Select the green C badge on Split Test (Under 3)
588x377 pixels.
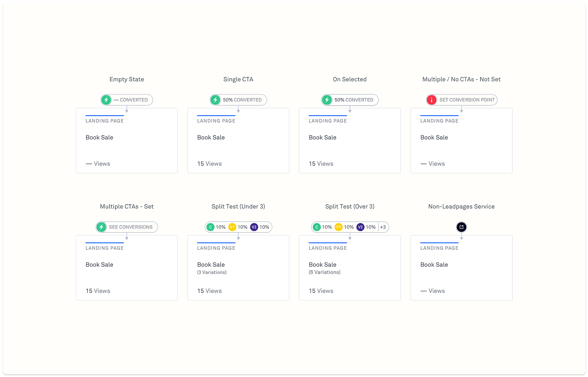pyautogui.click(x=210, y=227)
